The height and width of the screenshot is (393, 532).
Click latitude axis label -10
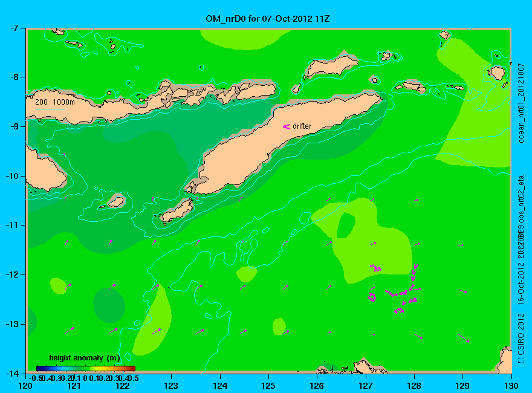tap(12, 176)
